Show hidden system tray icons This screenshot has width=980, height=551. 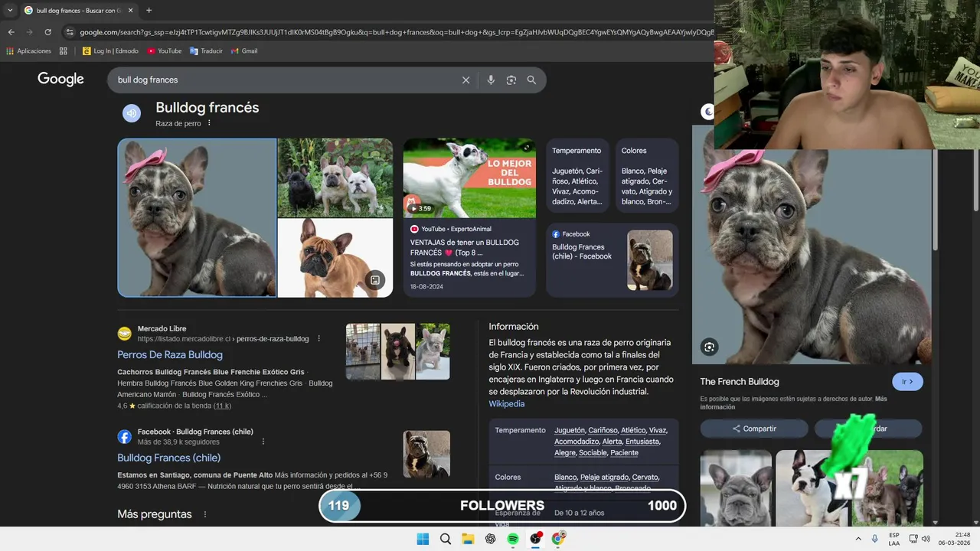click(858, 539)
